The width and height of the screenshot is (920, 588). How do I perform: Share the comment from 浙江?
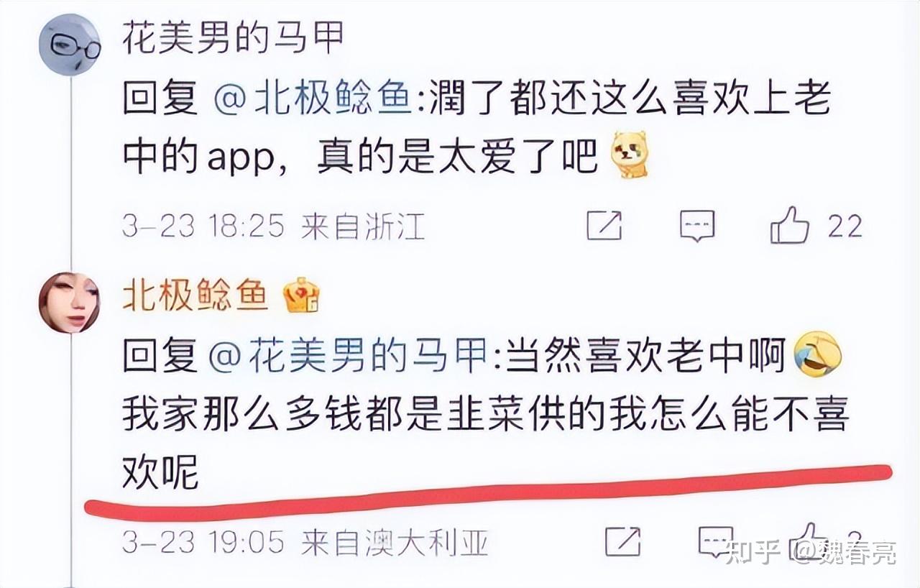click(x=604, y=226)
